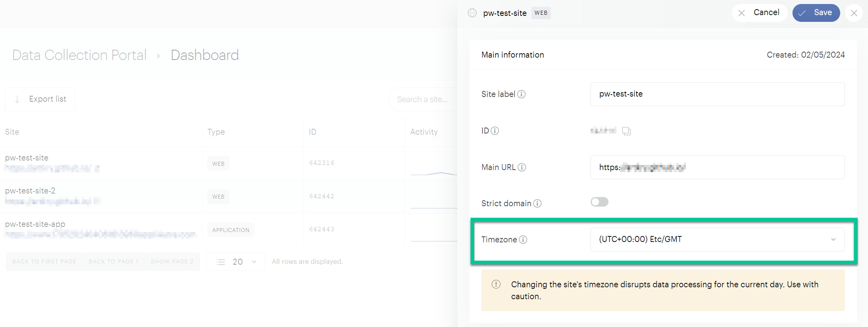Expand the rows-per-page dropdown showing 20
This screenshot has width=868, height=327.
pos(254,261)
